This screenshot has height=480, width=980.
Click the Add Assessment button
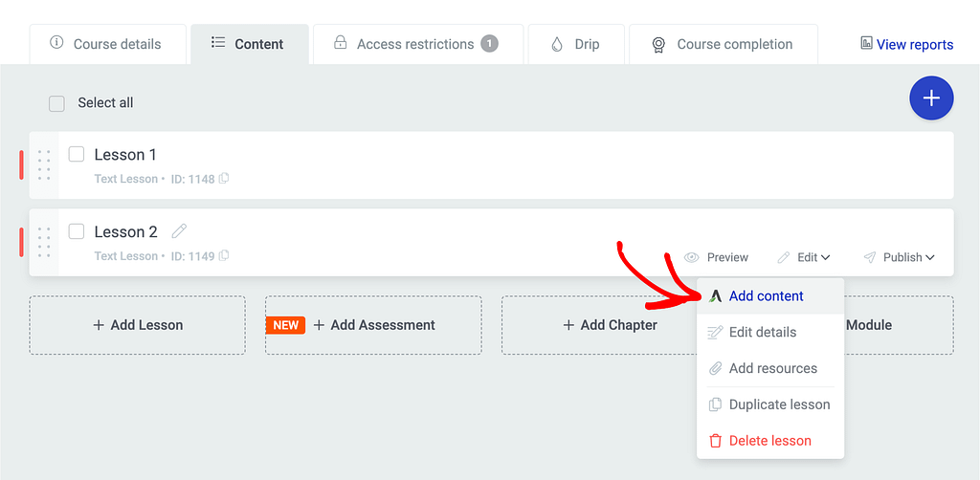pyautogui.click(x=373, y=325)
